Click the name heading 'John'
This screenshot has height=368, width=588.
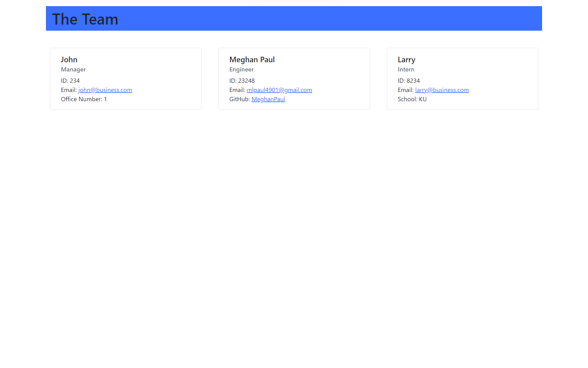click(x=69, y=59)
